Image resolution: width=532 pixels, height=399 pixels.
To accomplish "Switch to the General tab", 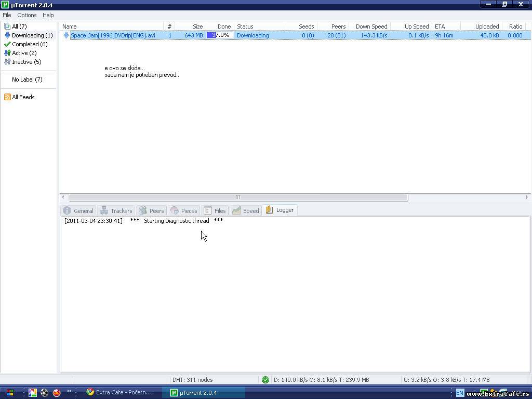I will pyautogui.click(x=79, y=211).
